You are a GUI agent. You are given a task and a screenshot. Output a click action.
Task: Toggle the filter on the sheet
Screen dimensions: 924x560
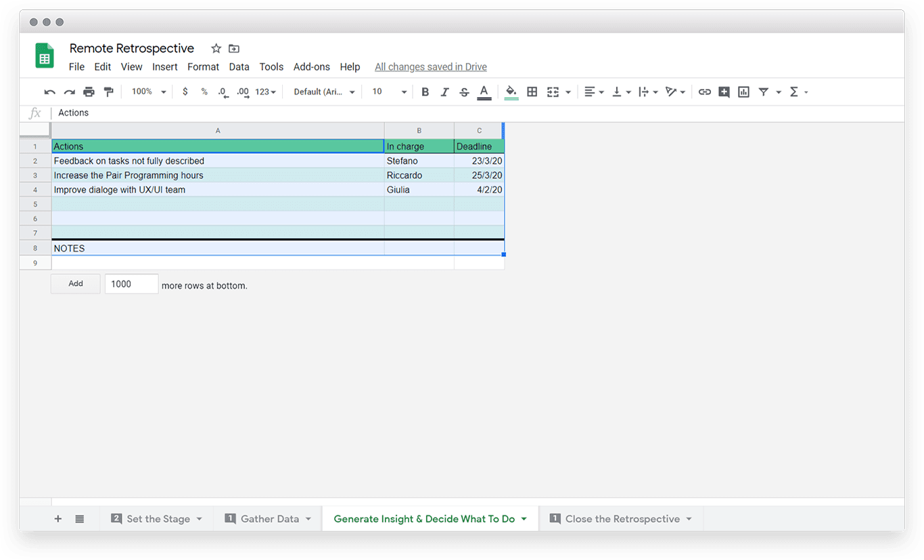point(763,92)
